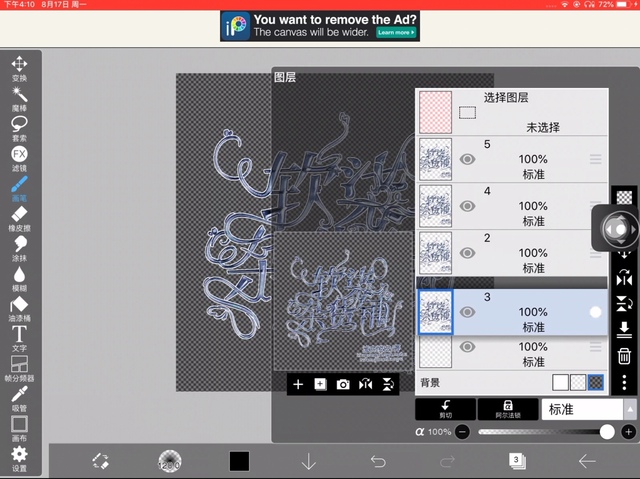Open the FX filter (滤镜) tool
The height and width of the screenshot is (479, 640).
click(x=19, y=157)
